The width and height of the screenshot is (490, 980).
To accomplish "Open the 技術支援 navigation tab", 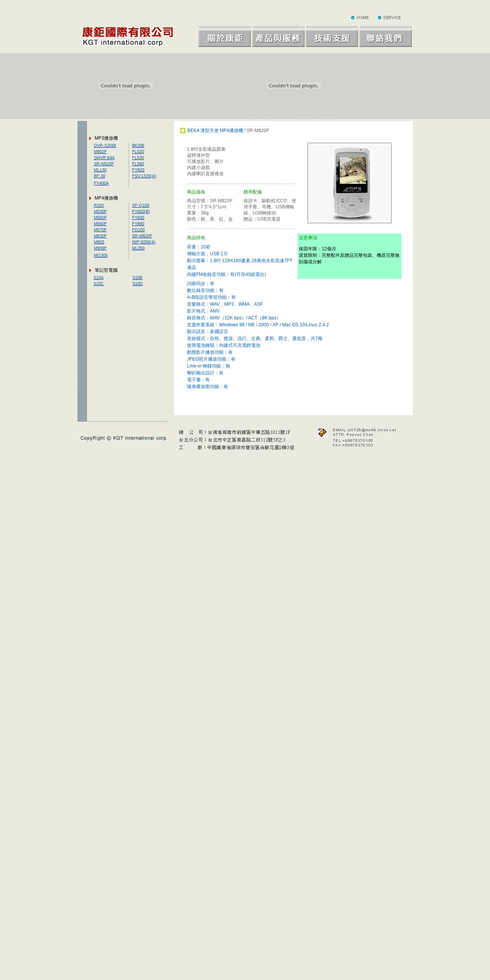I will [x=332, y=37].
